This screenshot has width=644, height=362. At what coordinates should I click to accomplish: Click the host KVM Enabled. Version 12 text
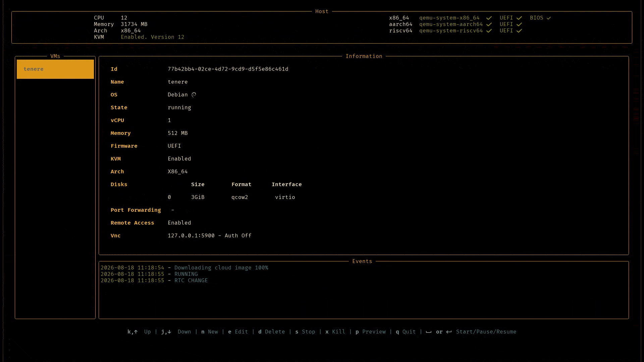[x=153, y=37]
